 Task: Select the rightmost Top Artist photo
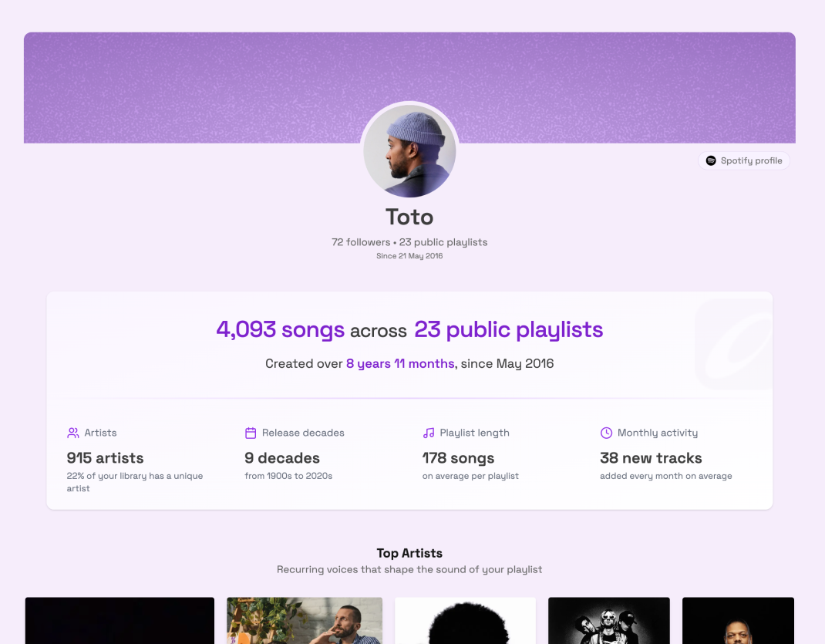click(738, 621)
